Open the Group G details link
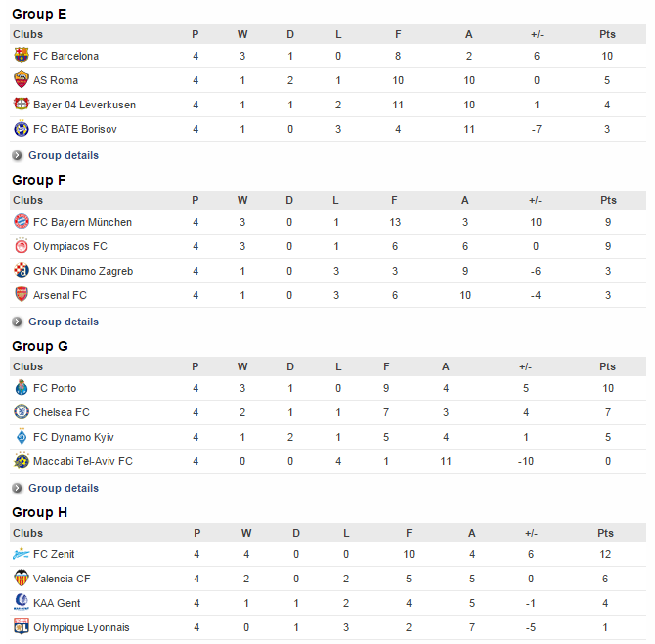 [x=64, y=488]
